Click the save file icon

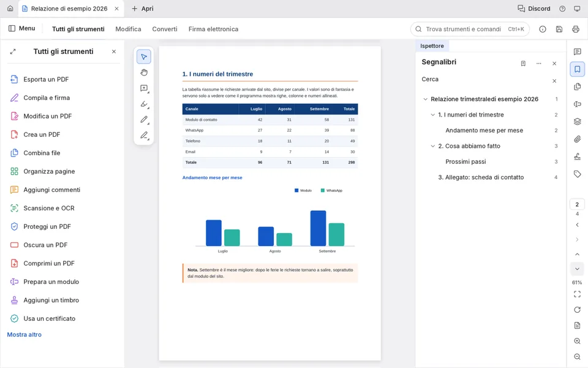[x=559, y=29]
